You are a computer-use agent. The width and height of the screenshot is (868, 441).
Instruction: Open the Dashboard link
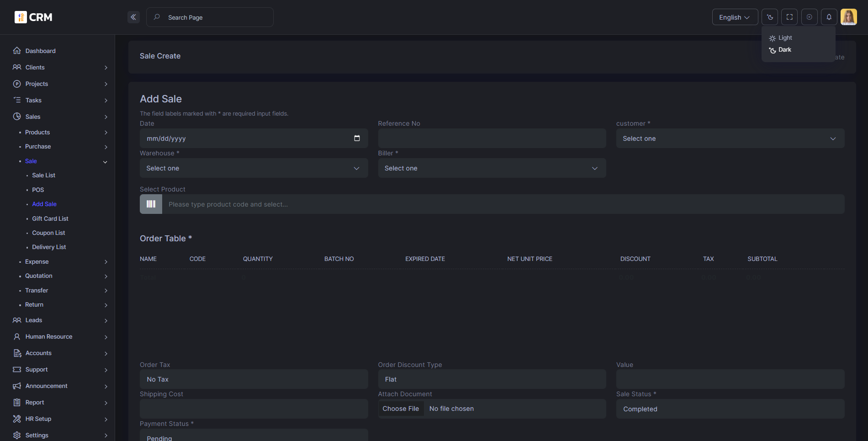40,51
